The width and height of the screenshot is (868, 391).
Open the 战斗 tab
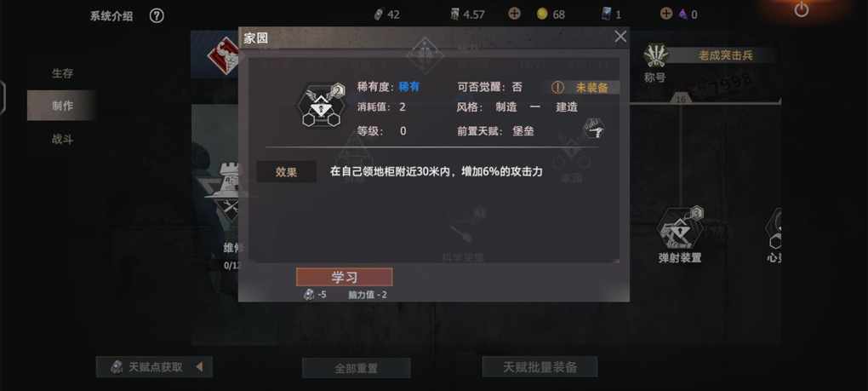(63, 139)
